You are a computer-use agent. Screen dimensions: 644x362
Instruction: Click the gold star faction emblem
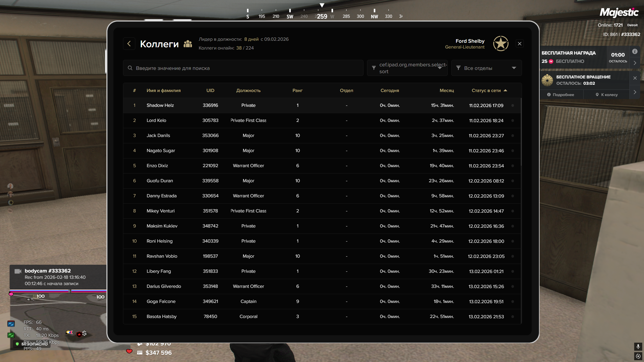tap(501, 44)
